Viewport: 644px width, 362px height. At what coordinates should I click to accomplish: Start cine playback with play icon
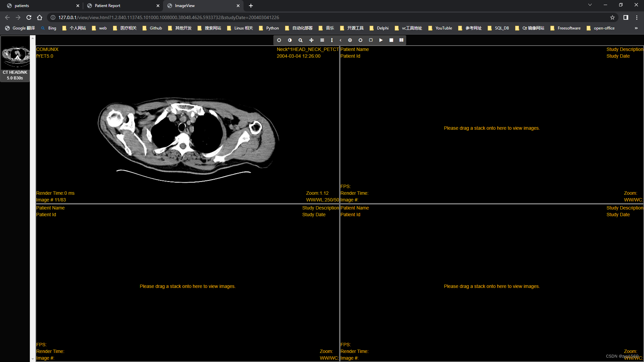[x=381, y=40]
